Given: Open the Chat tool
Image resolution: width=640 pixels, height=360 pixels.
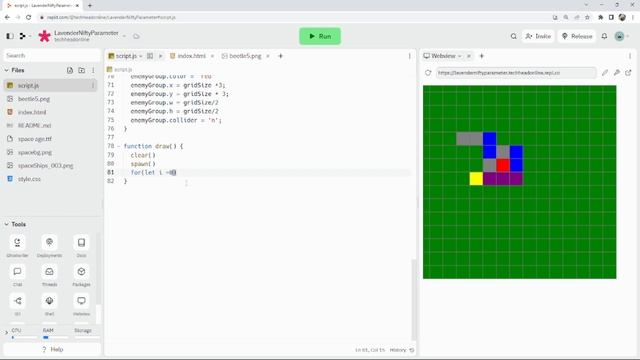Looking at the screenshot, I should click(x=17, y=276).
